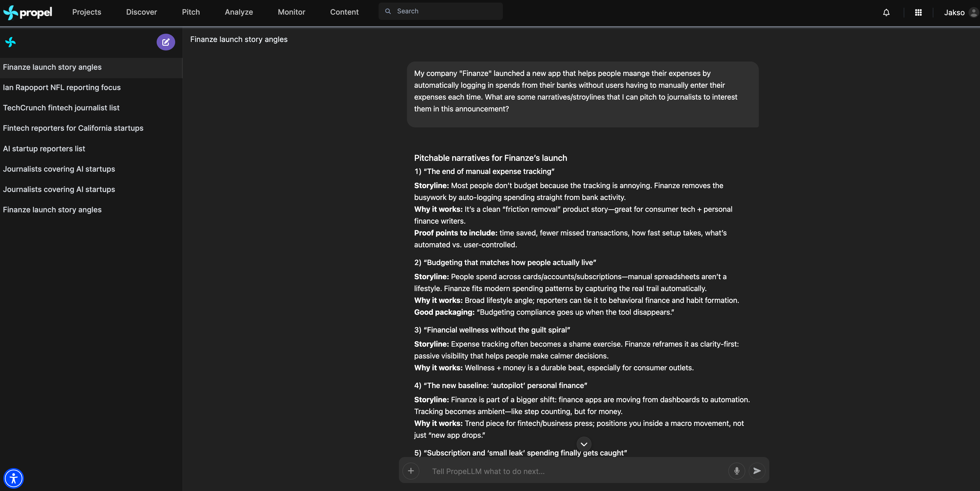
Task: Open the Projects menu
Action: pyautogui.click(x=87, y=12)
